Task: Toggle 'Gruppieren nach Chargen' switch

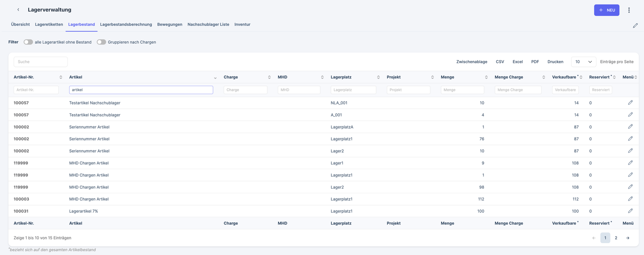Action: tap(101, 42)
